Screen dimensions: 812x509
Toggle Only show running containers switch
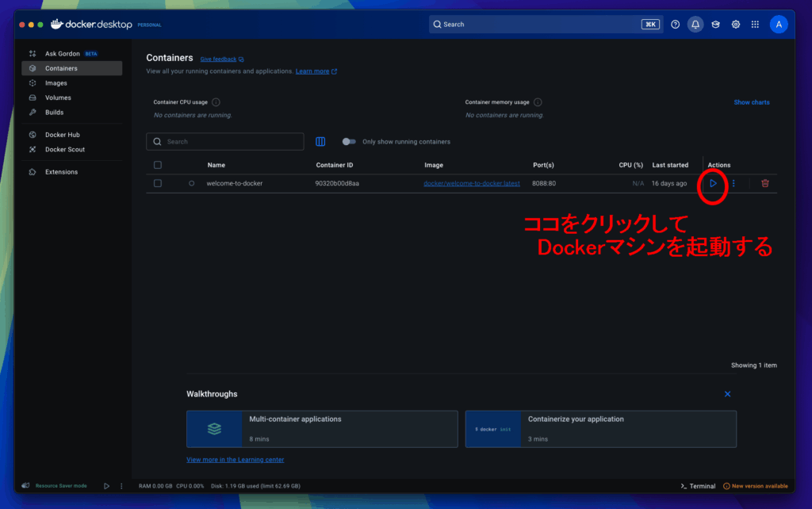(349, 141)
